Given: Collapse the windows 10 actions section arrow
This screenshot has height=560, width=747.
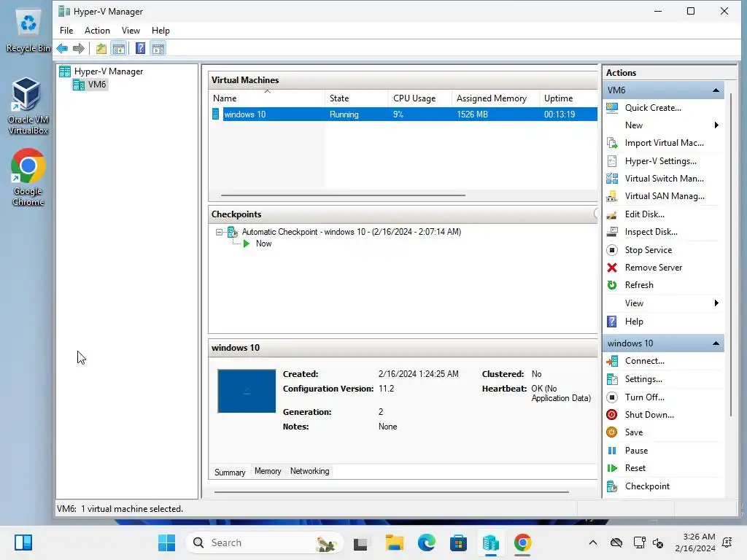Looking at the screenshot, I should click(x=716, y=343).
